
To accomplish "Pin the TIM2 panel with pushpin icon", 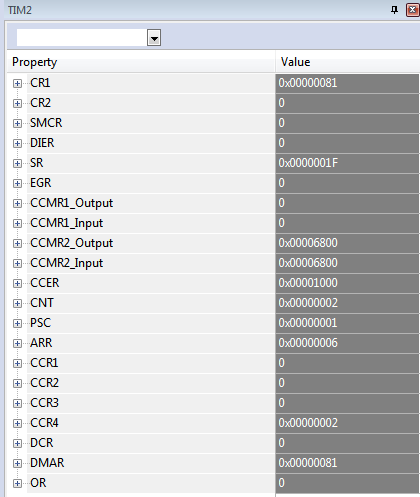I will pos(394,10).
